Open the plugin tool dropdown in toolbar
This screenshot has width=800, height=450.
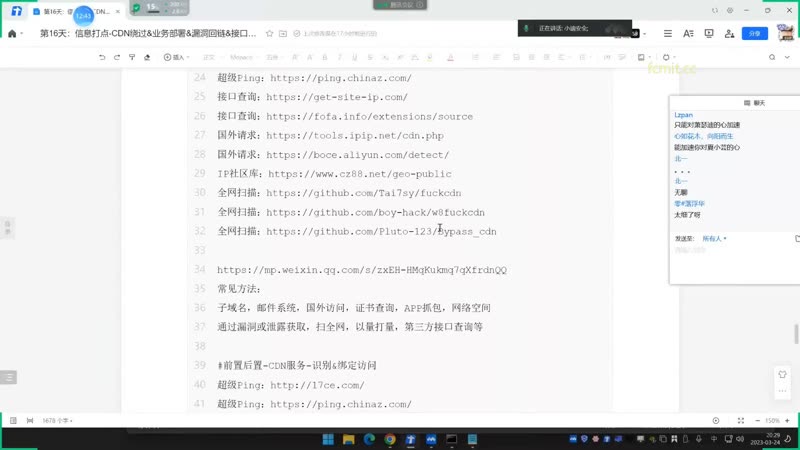pos(668,57)
